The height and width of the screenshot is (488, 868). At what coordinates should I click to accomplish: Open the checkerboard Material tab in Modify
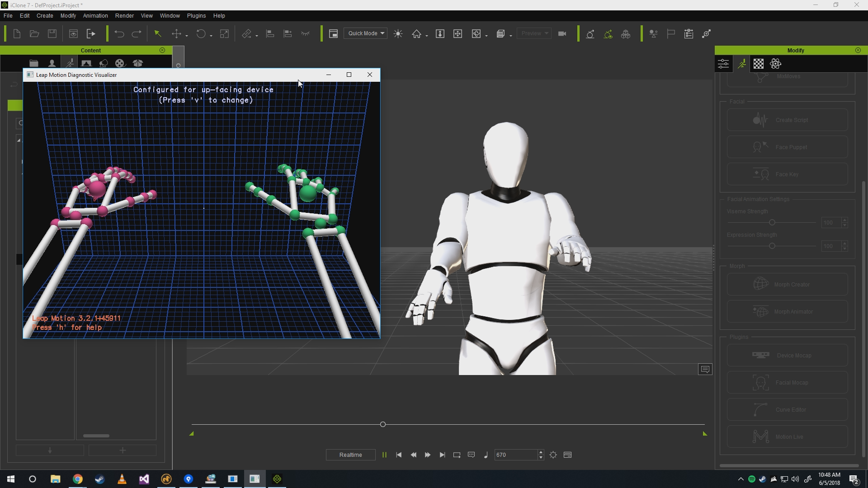(x=759, y=64)
